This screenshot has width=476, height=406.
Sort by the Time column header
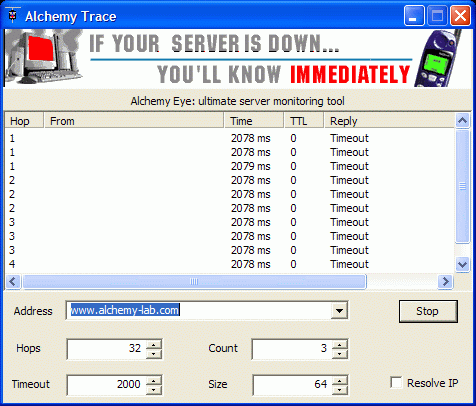[x=254, y=121]
